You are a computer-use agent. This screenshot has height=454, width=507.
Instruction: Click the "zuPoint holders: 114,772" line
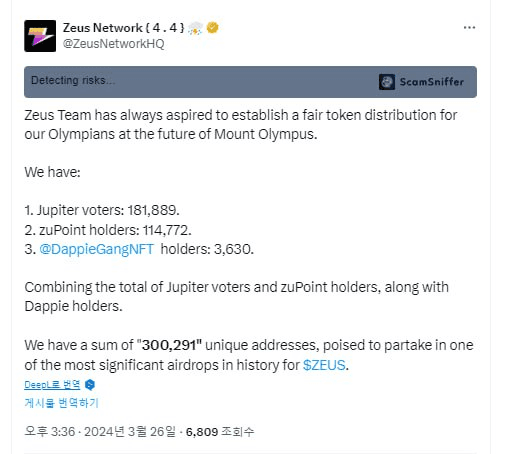click(x=108, y=230)
